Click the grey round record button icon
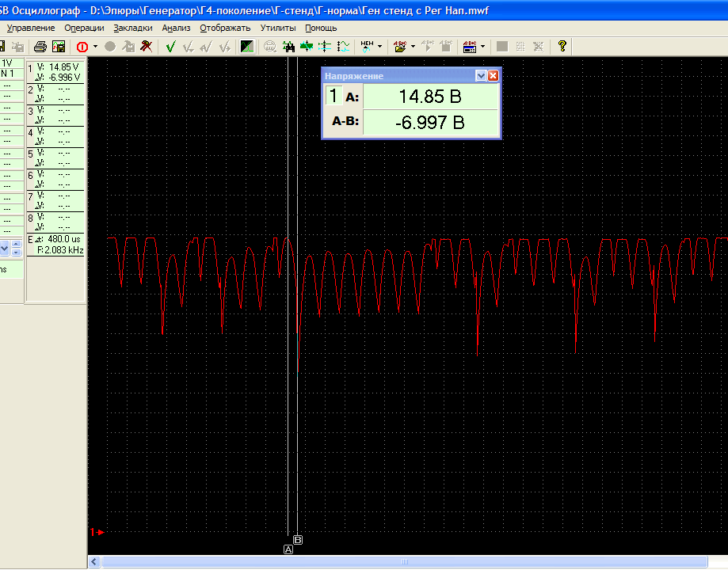This screenshot has width=728, height=570. point(110,47)
